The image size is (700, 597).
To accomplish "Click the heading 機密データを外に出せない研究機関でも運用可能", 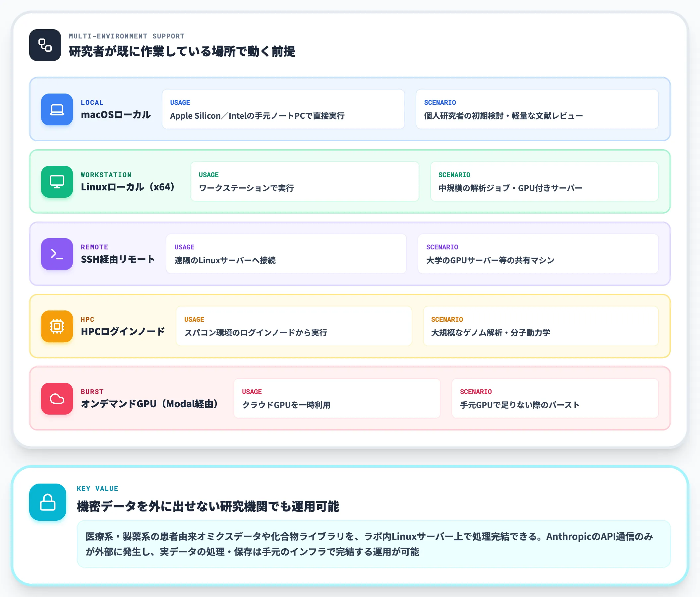I will (x=208, y=506).
